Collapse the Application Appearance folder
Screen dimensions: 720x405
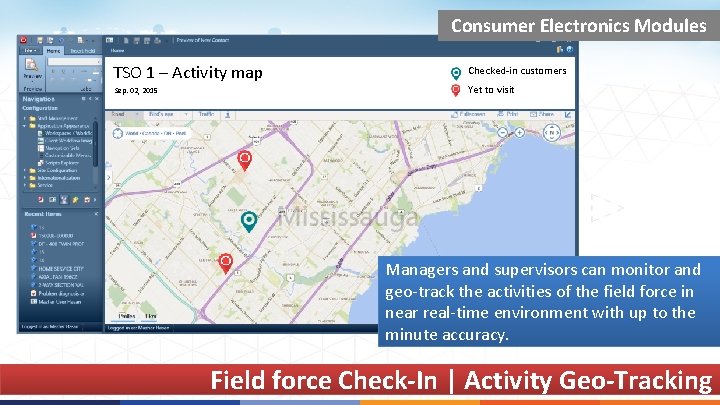tap(25, 126)
